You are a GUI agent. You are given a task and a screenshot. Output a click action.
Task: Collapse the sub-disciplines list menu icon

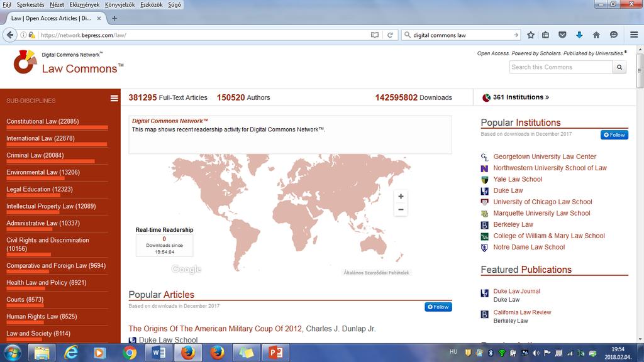point(114,98)
